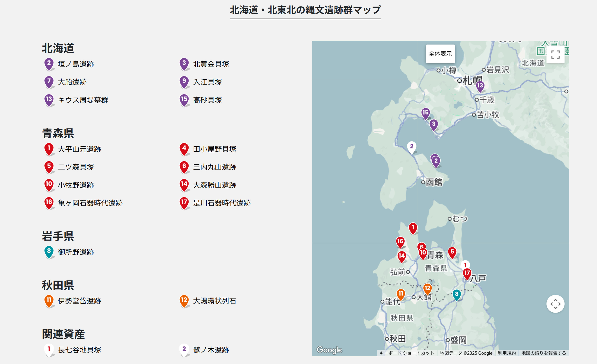This screenshot has height=364, width=597.
Task: Click purple map marker 15 on the map
Action: [425, 113]
